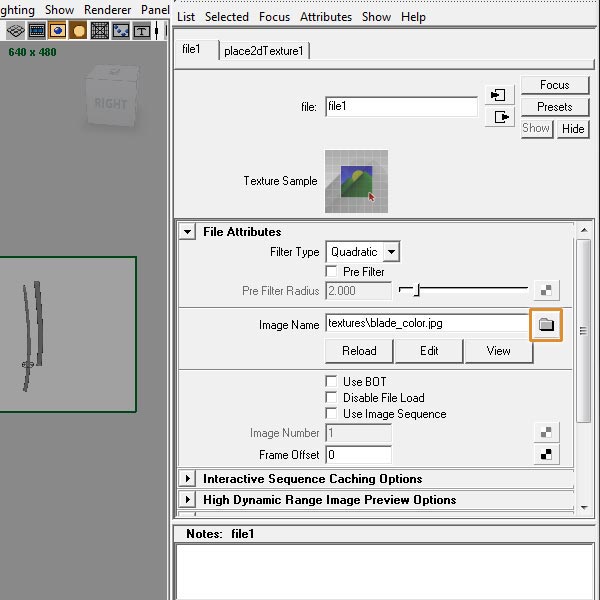Click the attribute panel scrollbar down arrow
This screenshot has width=600, height=600.
[584, 508]
